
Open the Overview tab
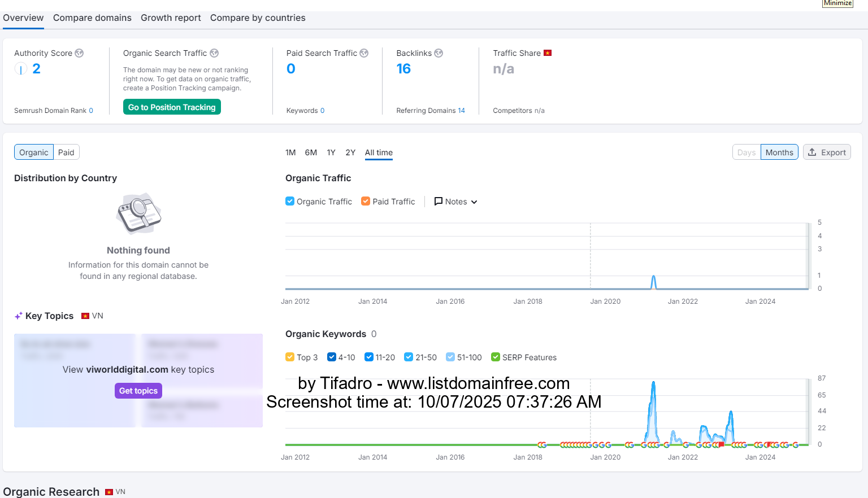tap(23, 18)
